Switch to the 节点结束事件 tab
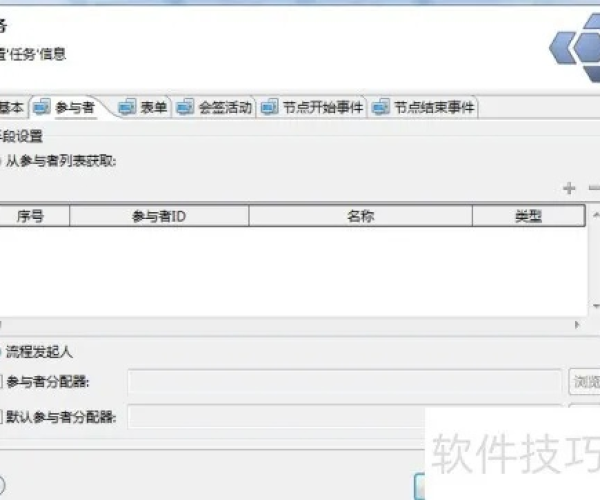600x500 pixels. point(423,107)
